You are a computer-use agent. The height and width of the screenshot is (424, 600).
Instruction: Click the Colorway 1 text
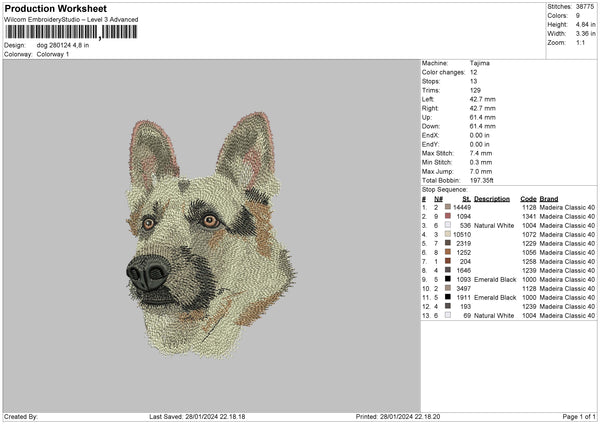tap(53, 54)
